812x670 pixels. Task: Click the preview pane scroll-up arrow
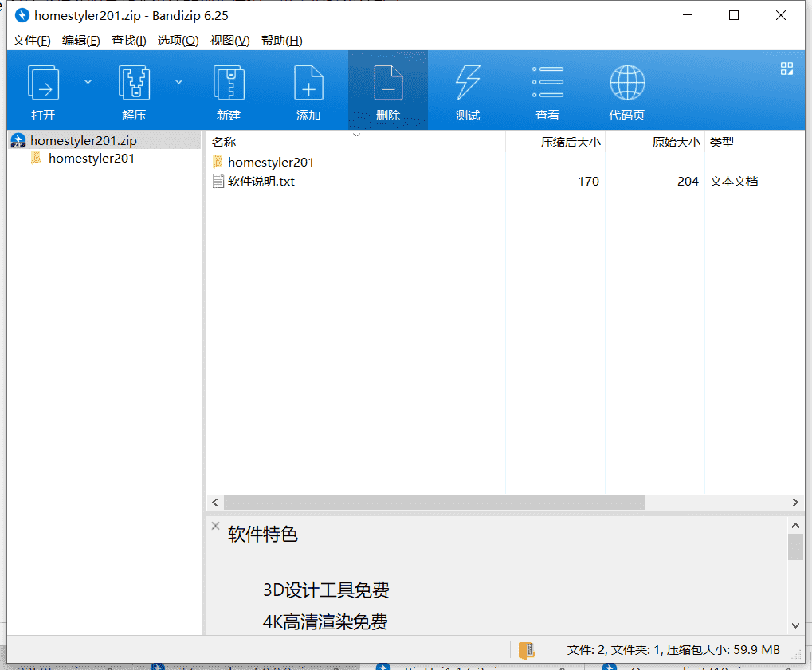tap(795, 526)
